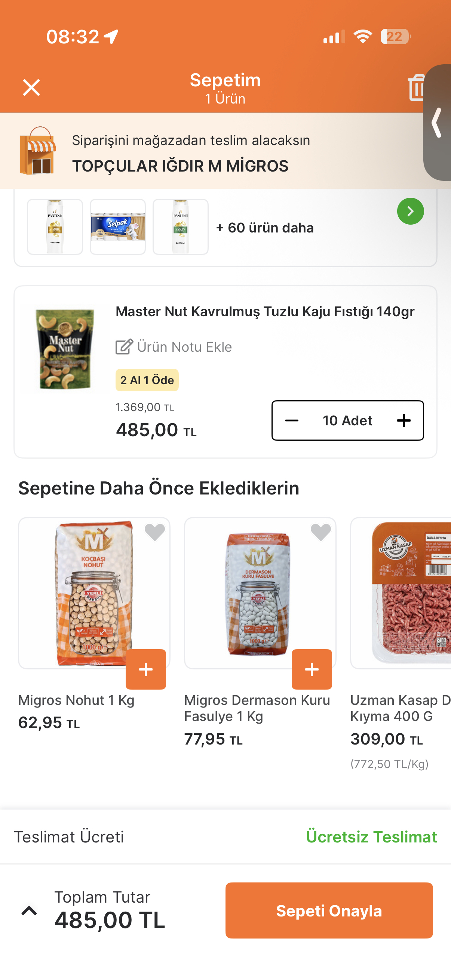Tap the 2 Al 1 Öde promotion badge
451x980 pixels.
pyautogui.click(x=147, y=380)
